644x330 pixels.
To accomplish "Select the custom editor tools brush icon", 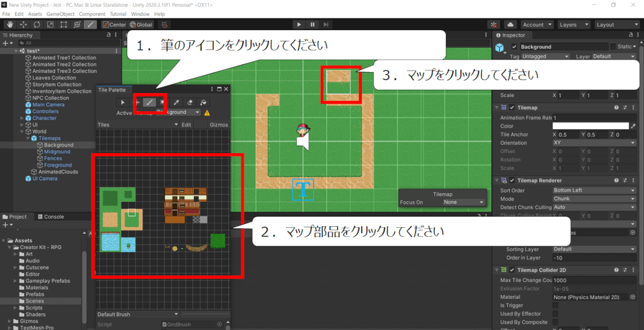I will (x=91, y=24).
